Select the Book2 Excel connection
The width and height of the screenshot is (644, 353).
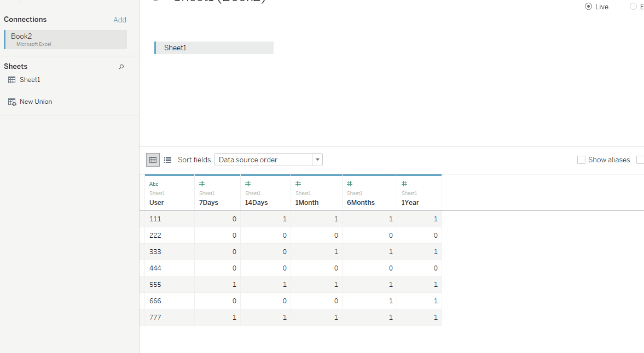[x=65, y=39]
